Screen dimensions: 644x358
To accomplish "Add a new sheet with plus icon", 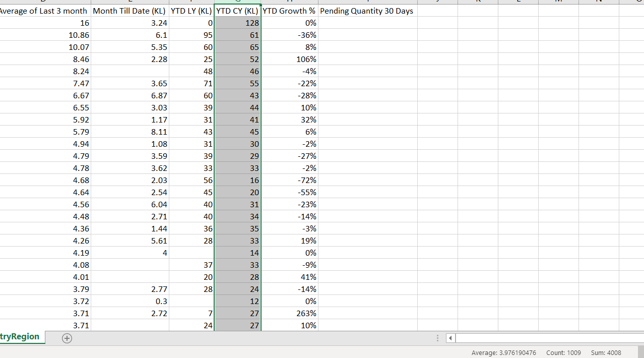I will click(67, 338).
